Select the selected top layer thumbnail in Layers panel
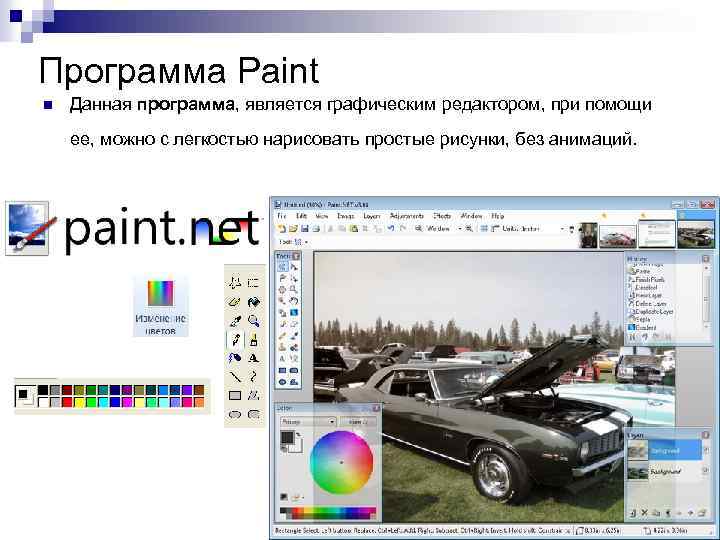This screenshot has height=540, width=720. pos(638,450)
